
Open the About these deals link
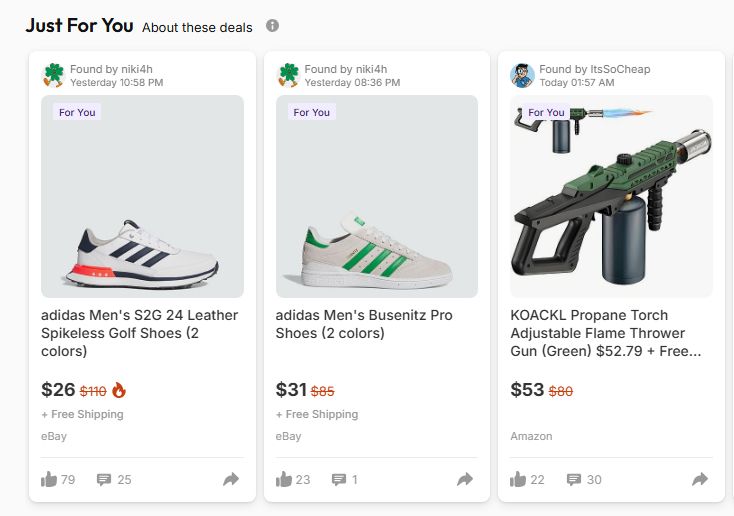pyautogui.click(x=197, y=27)
